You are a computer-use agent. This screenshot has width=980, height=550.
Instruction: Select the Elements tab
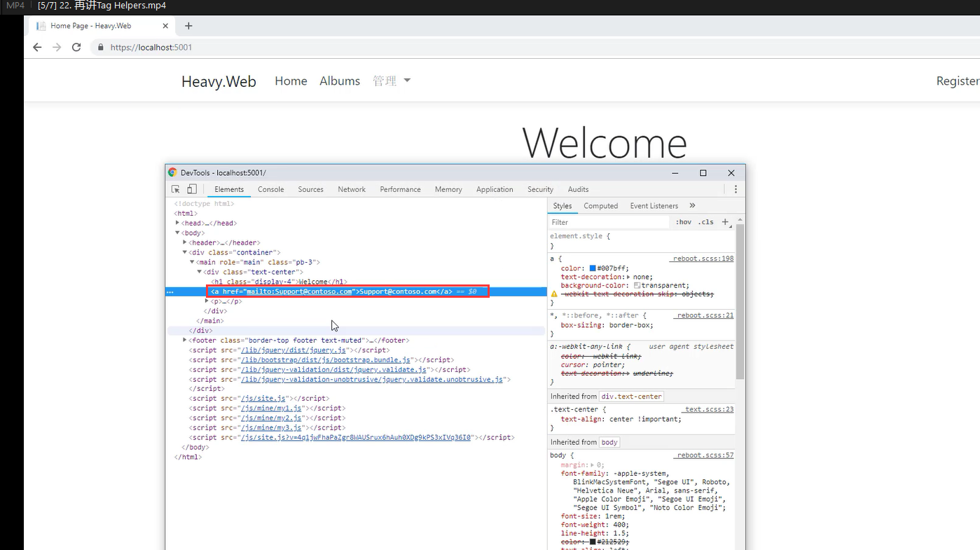click(229, 189)
